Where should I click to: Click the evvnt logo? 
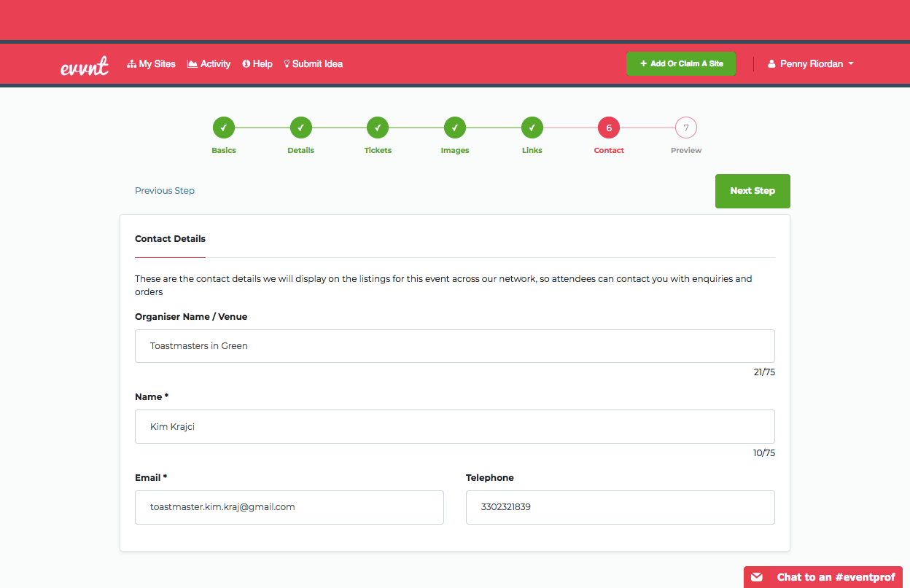pyautogui.click(x=85, y=66)
